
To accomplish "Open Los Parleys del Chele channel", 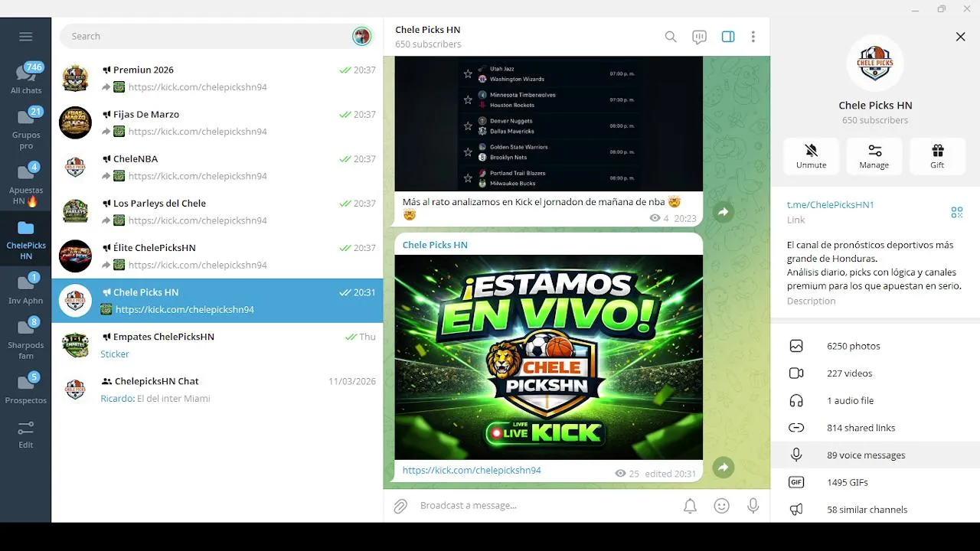I will click(217, 212).
